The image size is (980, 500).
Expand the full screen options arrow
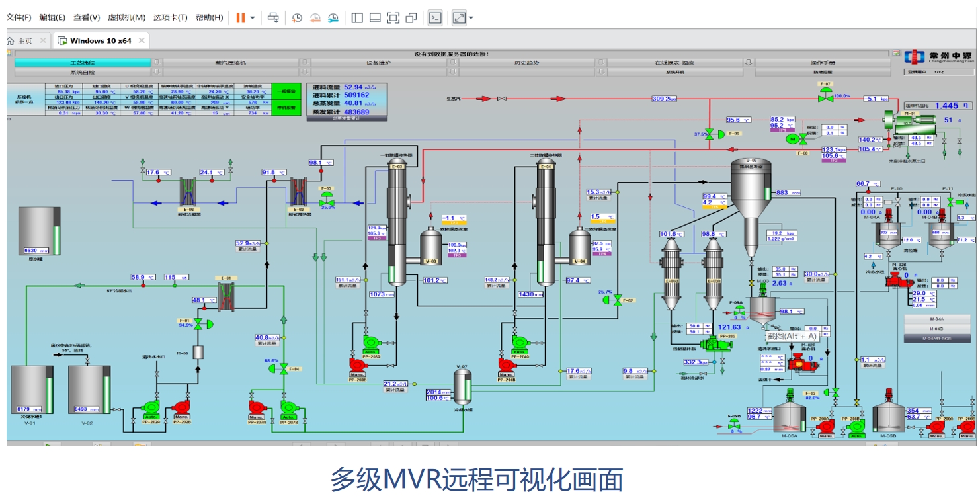(x=470, y=18)
